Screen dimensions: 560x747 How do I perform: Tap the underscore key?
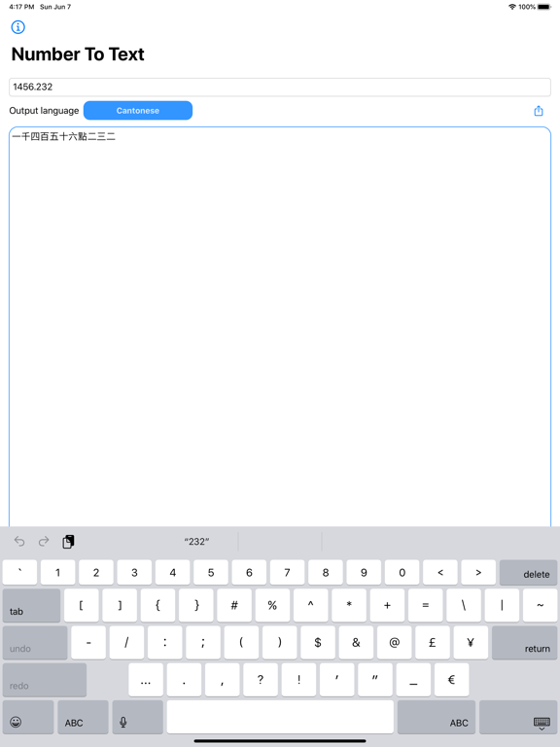(413, 680)
